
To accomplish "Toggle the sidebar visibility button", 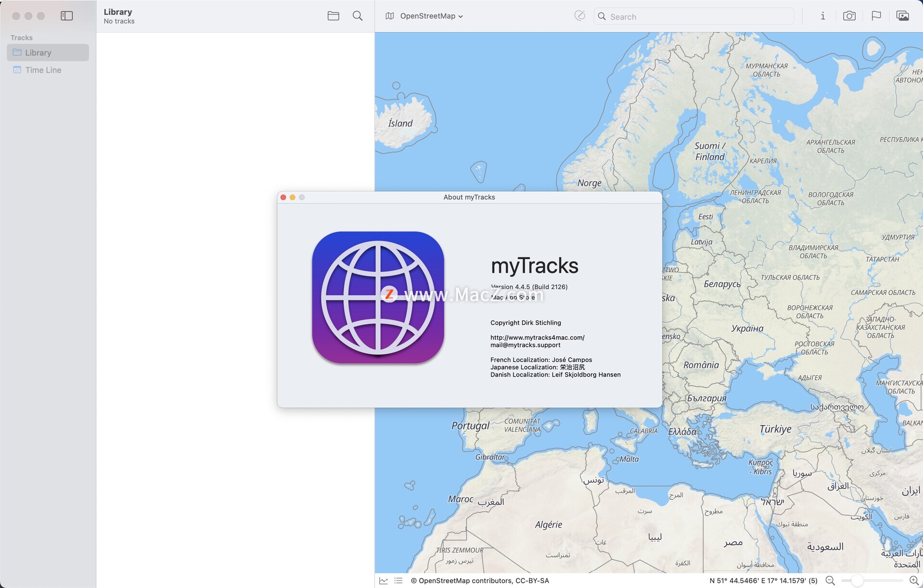I will 67,16.
